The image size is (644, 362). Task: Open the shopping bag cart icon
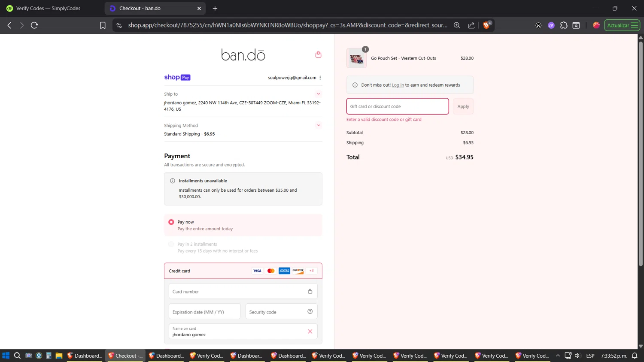318,54
